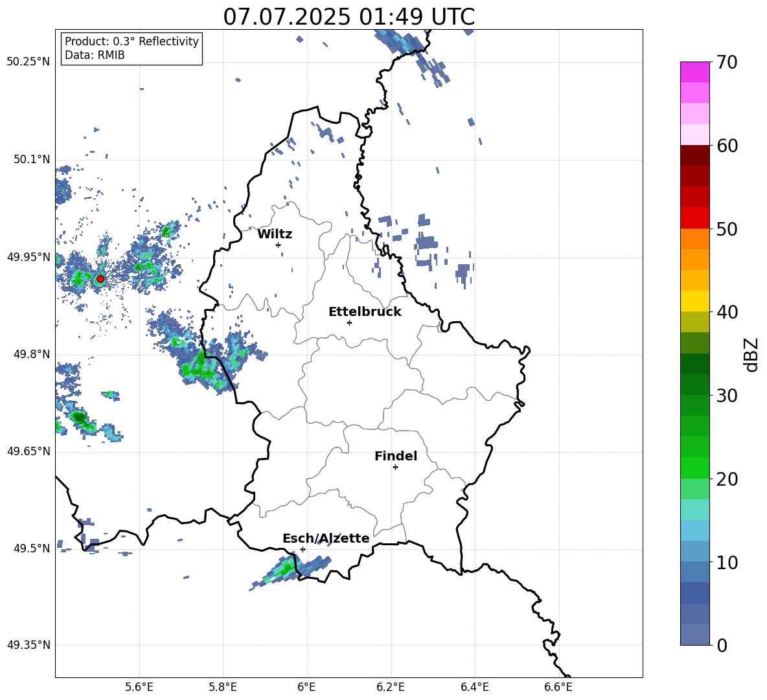The image size is (767, 700).
Task: Click the bright green colorbar segment above 20
Action: click(x=694, y=468)
